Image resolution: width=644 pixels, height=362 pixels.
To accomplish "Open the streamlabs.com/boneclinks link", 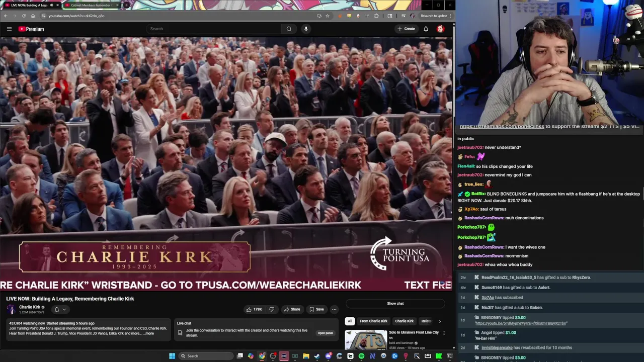I will (x=502, y=127).
